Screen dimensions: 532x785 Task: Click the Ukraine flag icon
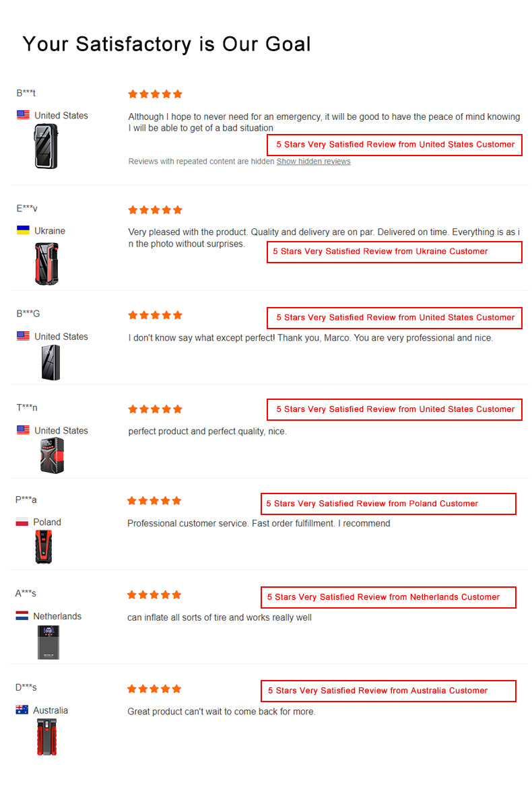click(23, 230)
